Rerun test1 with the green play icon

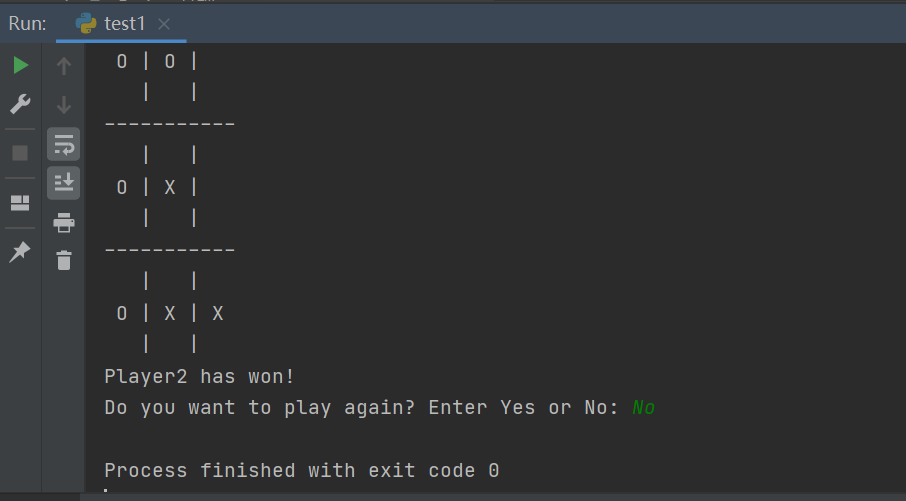click(x=21, y=65)
